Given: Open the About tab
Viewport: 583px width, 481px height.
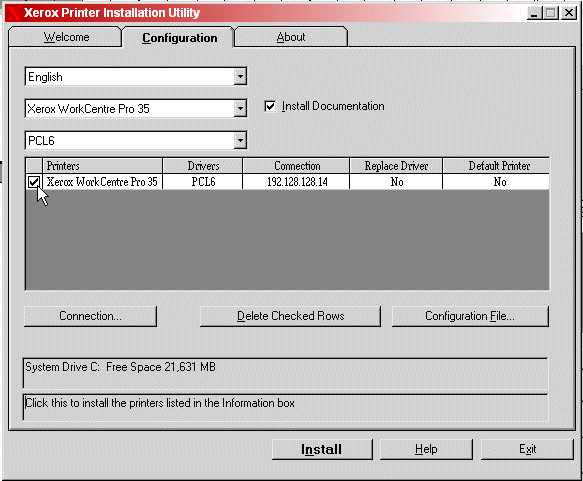Looking at the screenshot, I should tap(291, 37).
